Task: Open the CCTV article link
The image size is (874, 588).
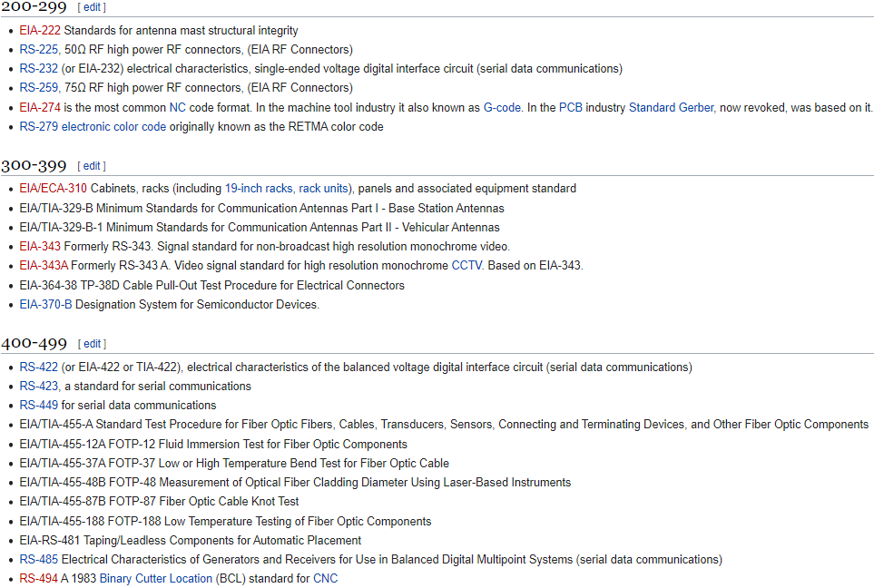Action: coord(466,266)
